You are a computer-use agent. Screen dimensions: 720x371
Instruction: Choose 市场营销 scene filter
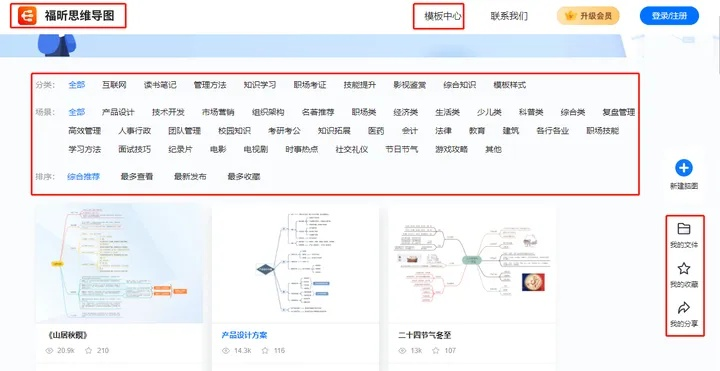pyautogui.click(x=218, y=112)
